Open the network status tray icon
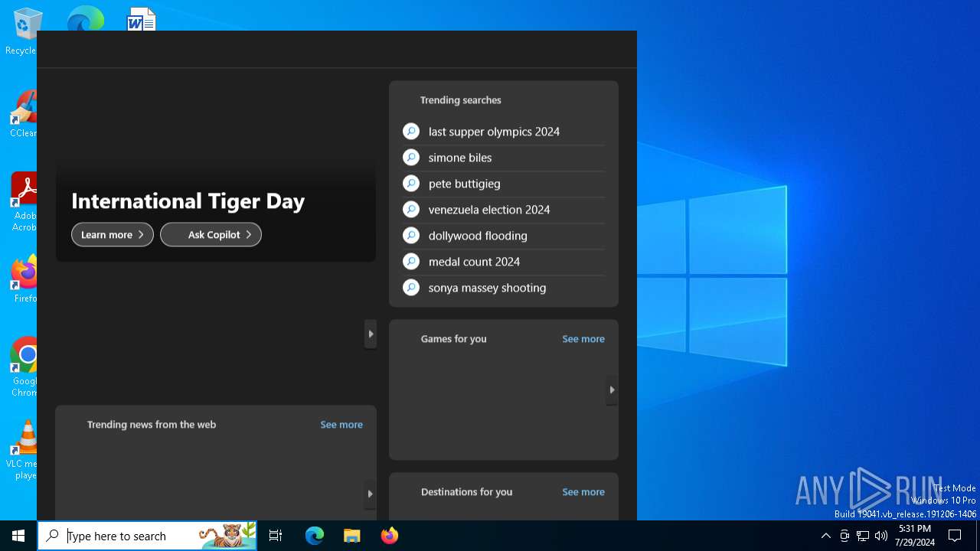 [x=863, y=536]
